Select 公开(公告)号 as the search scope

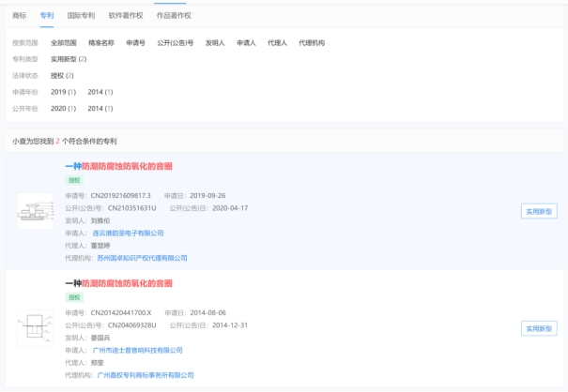click(x=175, y=43)
